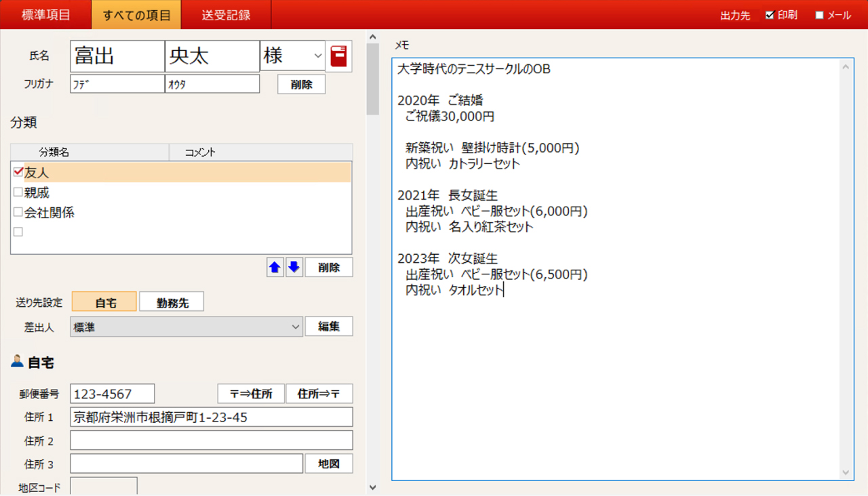Check the 親戚 category checkbox
The width and height of the screenshot is (868, 496).
(x=18, y=192)
